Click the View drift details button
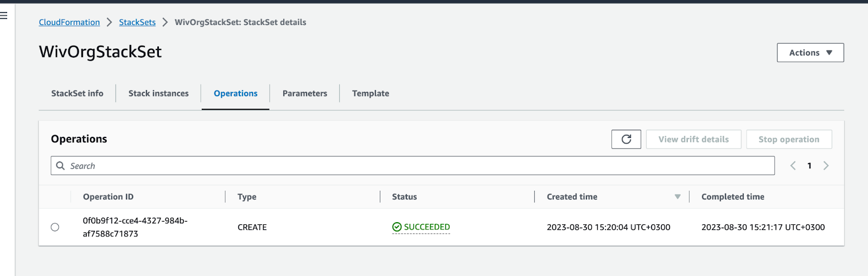The height and width of the screenshot is (276, 868). [693, 139]
